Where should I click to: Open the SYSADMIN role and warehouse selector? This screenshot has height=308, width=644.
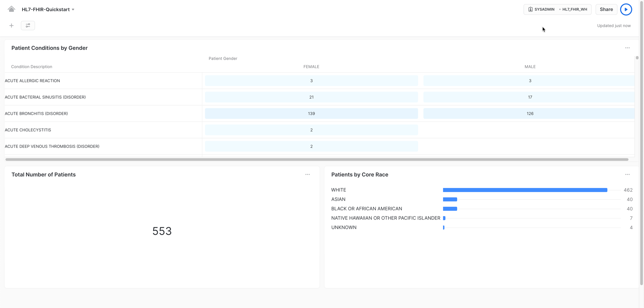557,9
